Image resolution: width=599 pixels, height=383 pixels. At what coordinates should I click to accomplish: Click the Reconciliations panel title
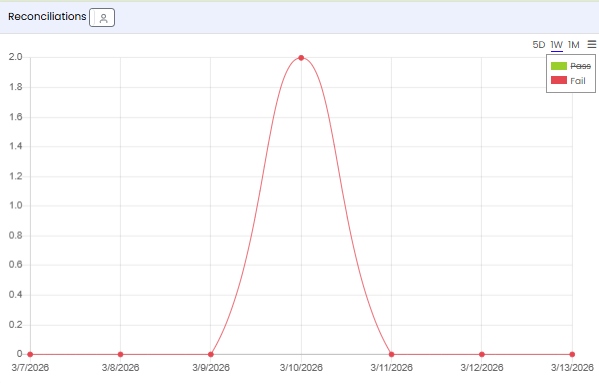pyautogui.click(x=47, y=17)
